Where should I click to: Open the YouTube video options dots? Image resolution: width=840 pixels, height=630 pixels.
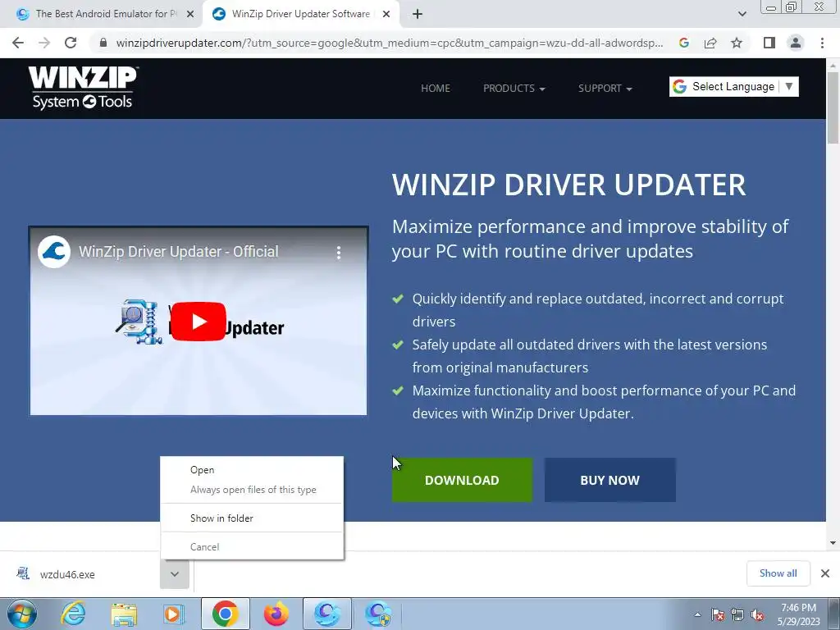tap(339, 253)
